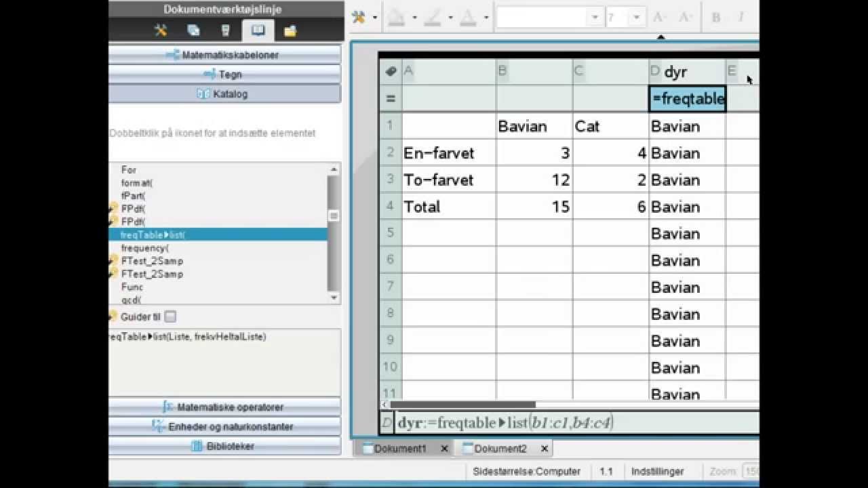Select the For catalog entry
Viewport: 868px width, 488px height.
click(x=129, y=170)
